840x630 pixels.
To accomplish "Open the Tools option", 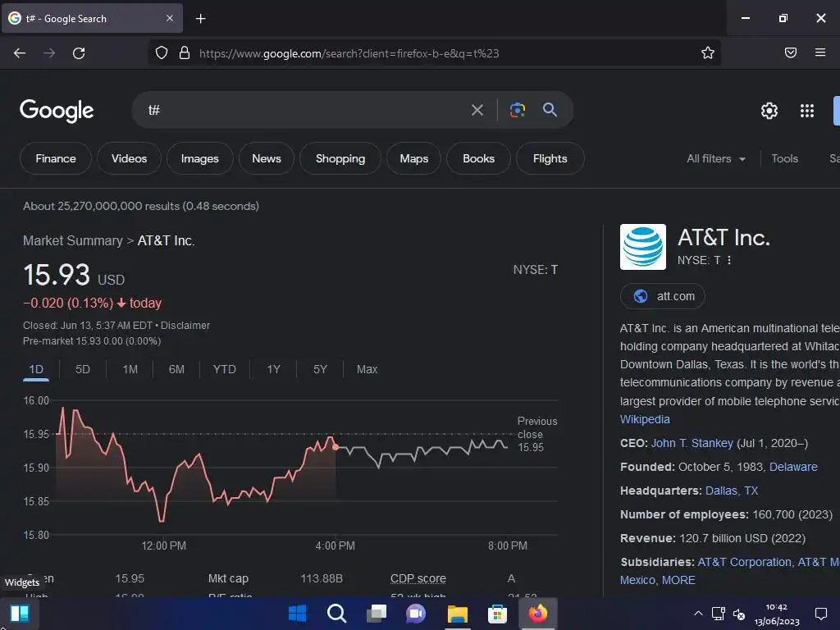I will pyautogui.click(x=784, y=158).
